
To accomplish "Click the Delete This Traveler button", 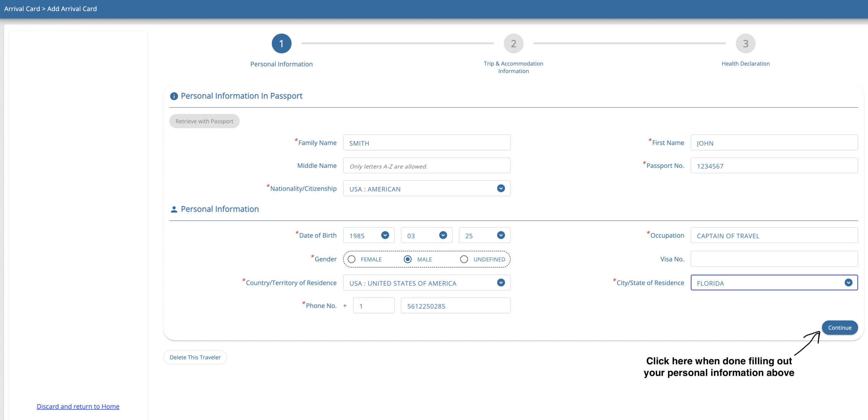I will (x=195, y=357).
